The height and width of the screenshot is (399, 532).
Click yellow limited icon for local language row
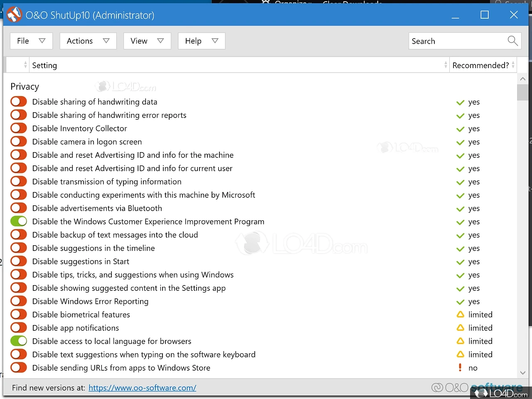(460, 341)
